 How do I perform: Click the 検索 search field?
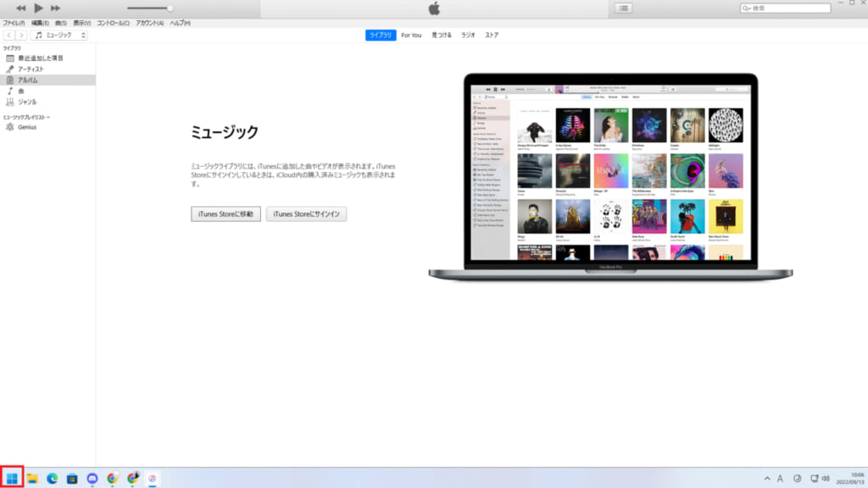(x=785, y=8)
